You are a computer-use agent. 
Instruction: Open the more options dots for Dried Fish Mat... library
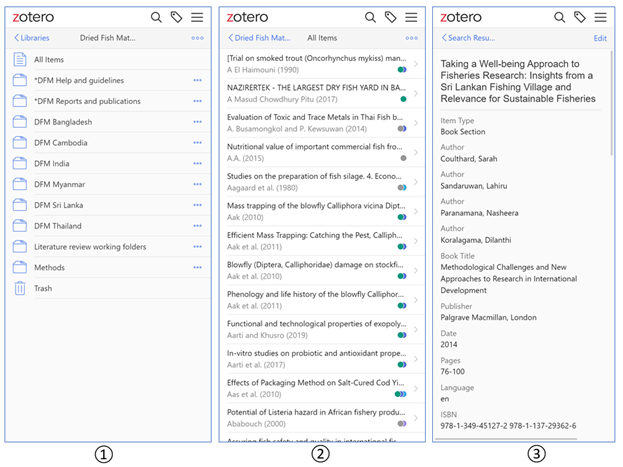pyautogui.click(x=197, y=38)
